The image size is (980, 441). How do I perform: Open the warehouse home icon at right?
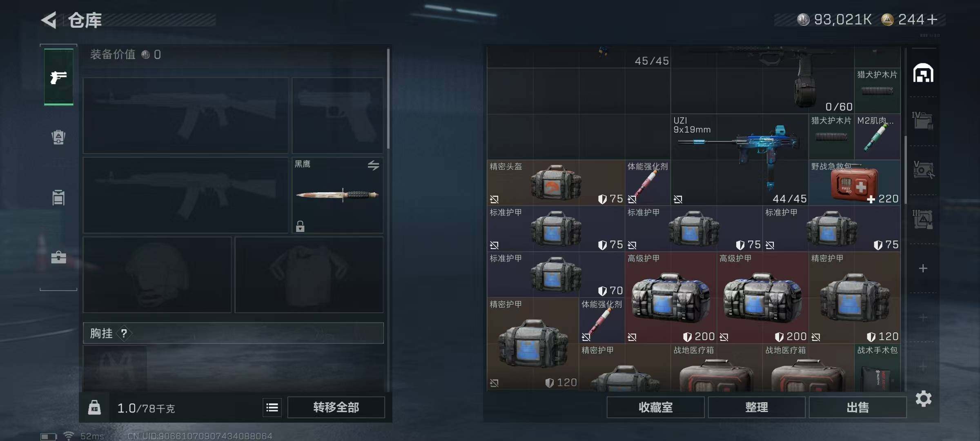[x=923, y=73]
